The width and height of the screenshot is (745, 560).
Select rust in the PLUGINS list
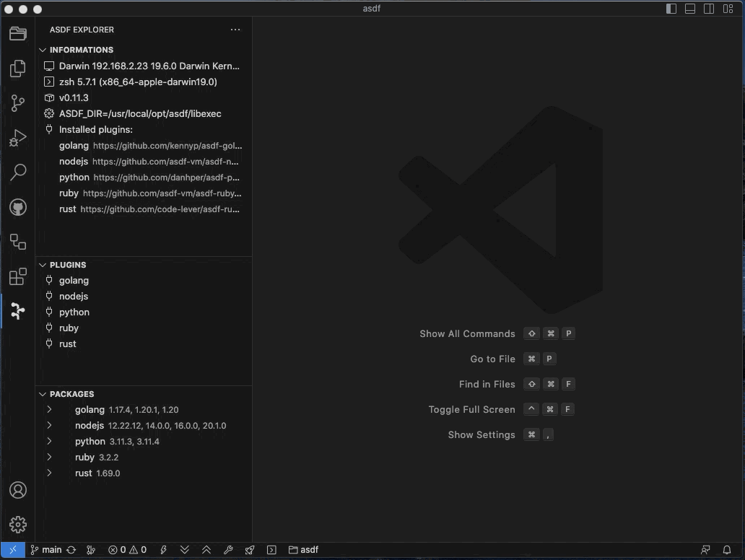tap(144, 344)
